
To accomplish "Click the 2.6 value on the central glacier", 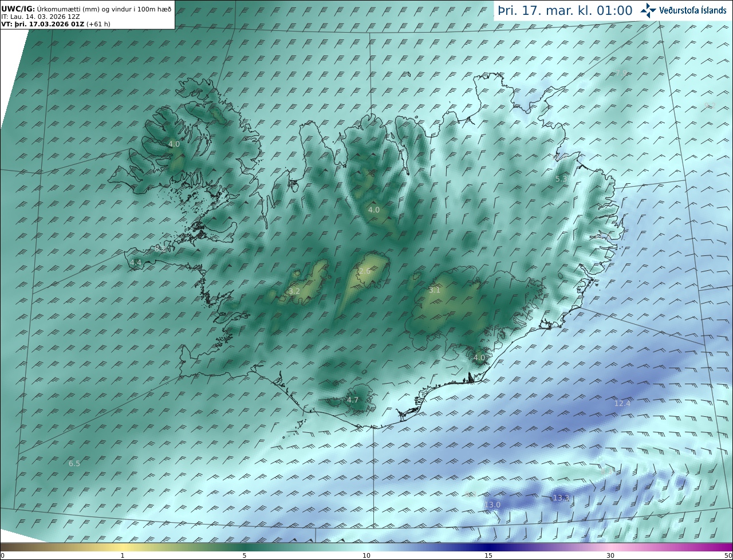I will pyautogui.click(x=364, y=271).
